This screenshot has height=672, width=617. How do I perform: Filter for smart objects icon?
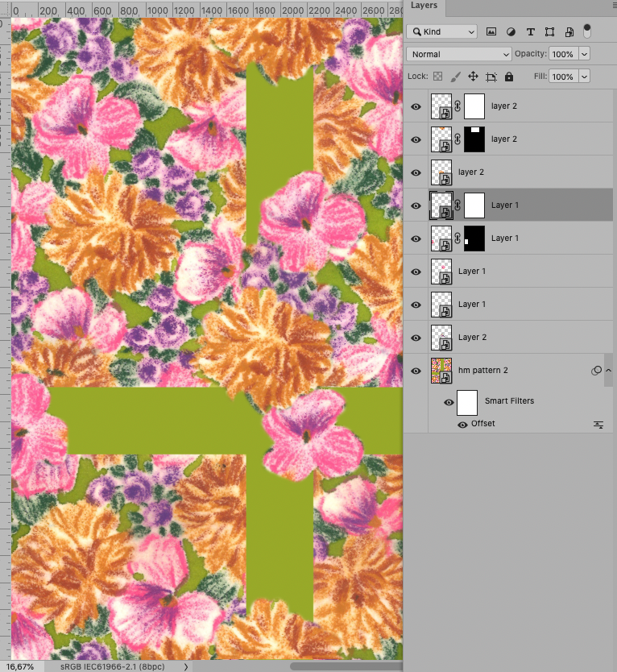click(x=569, y=31)
